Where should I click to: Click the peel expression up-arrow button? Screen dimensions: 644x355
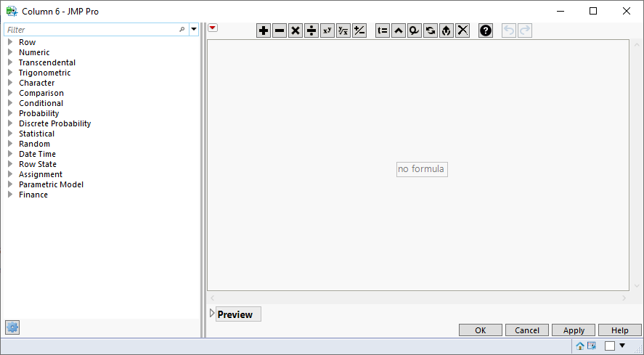(447, 30)
